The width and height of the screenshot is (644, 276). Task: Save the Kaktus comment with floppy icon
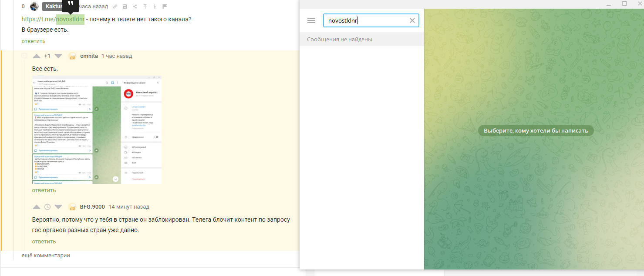coord(125,7)
